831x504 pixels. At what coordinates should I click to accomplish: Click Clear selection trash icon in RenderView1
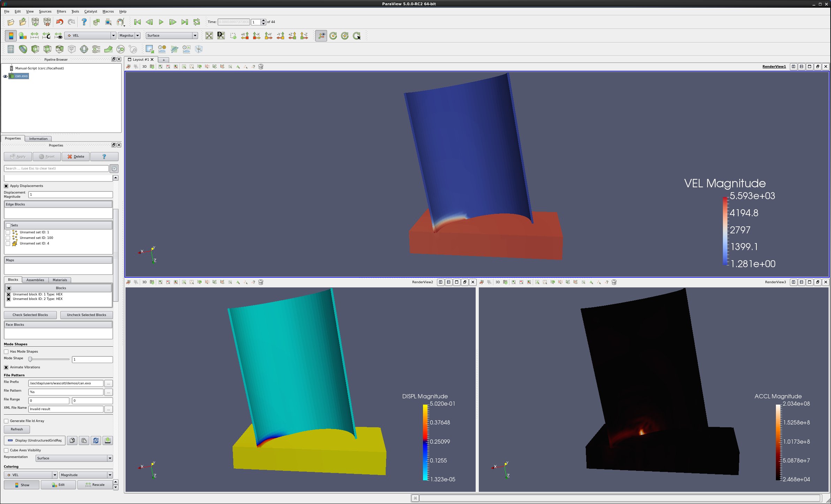[261, 67]
